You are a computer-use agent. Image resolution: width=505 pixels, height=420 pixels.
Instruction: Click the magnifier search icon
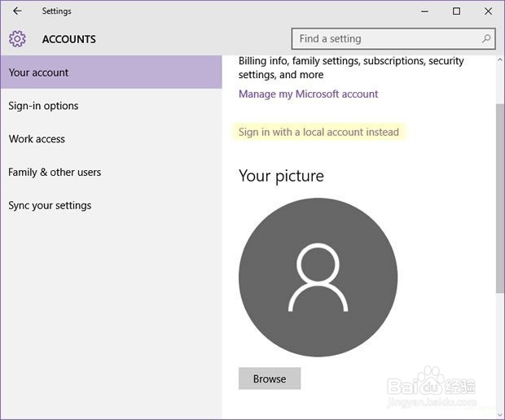coord(486,38)
